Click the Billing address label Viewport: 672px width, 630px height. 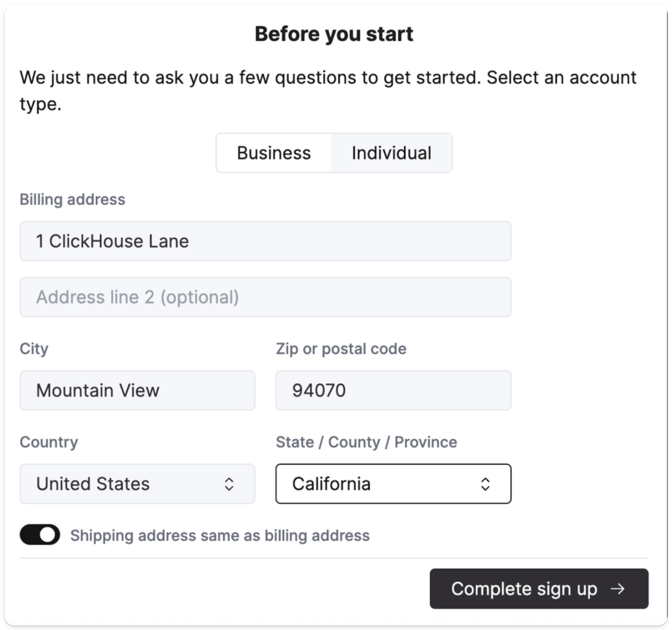coord(72,199)
